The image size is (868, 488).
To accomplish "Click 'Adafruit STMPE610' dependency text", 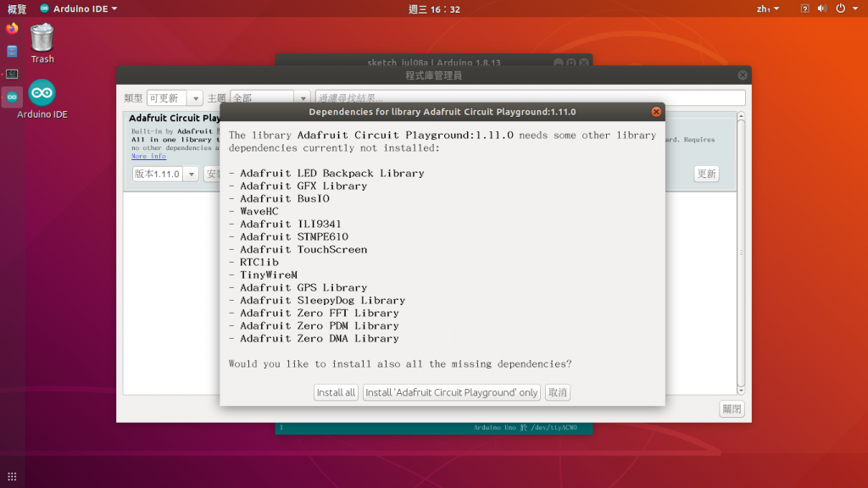I will (x=294, y=237).
